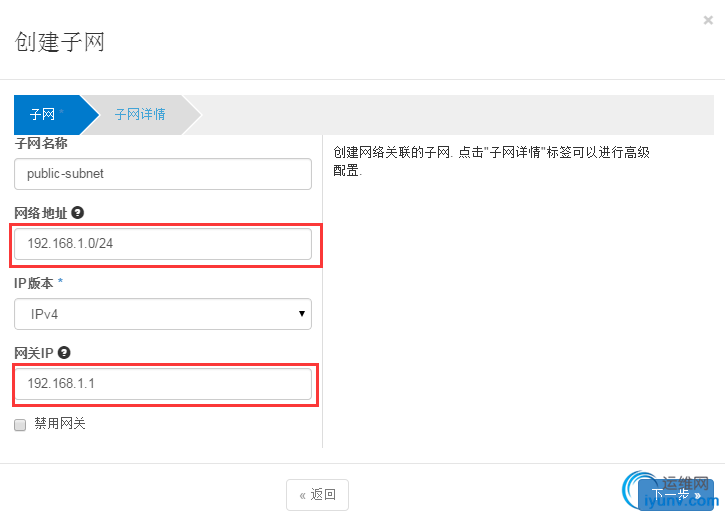
Task: Open the IP版本 dropdown showing IPv4
Action: [x=163, y=314]
